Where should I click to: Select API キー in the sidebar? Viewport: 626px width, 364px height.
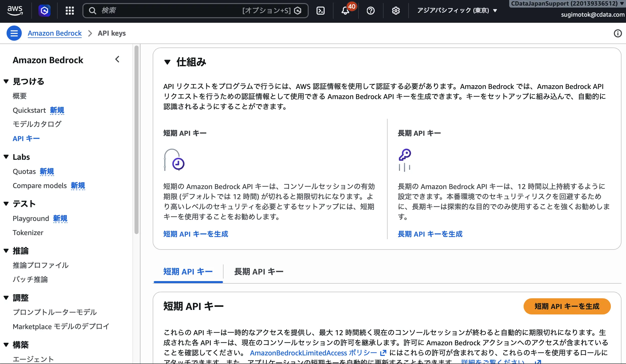click(x=26, y=139)
